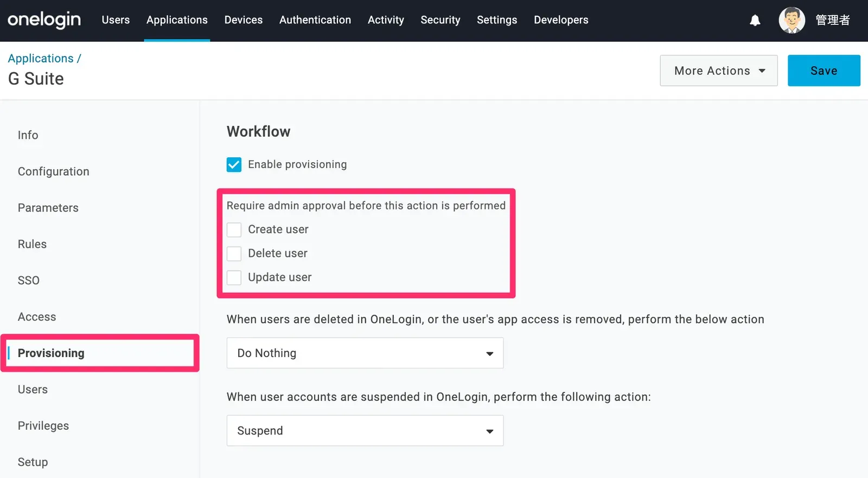Switch to the Access side tab
The width and height of the screenshot is (868, 478).
point(37,317)
